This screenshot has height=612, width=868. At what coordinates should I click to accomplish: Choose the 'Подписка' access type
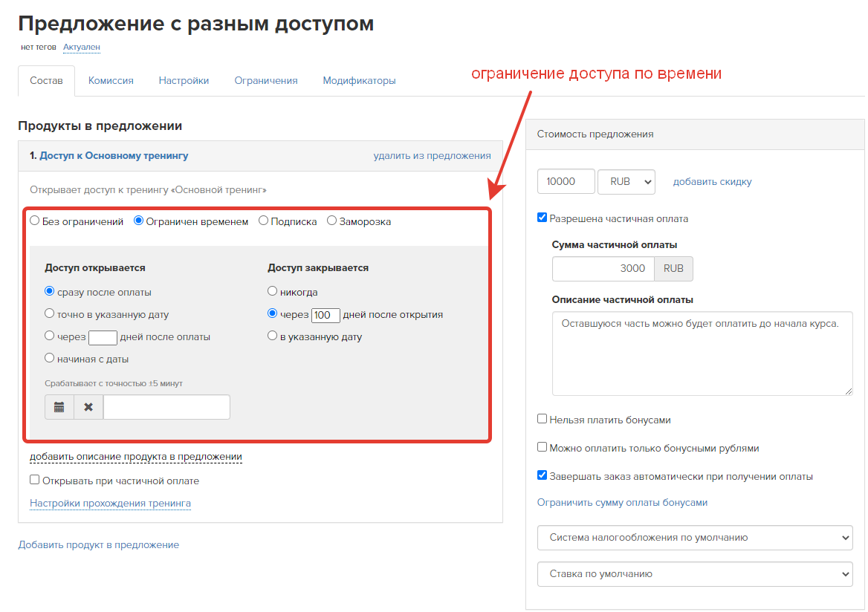point(264,221)
